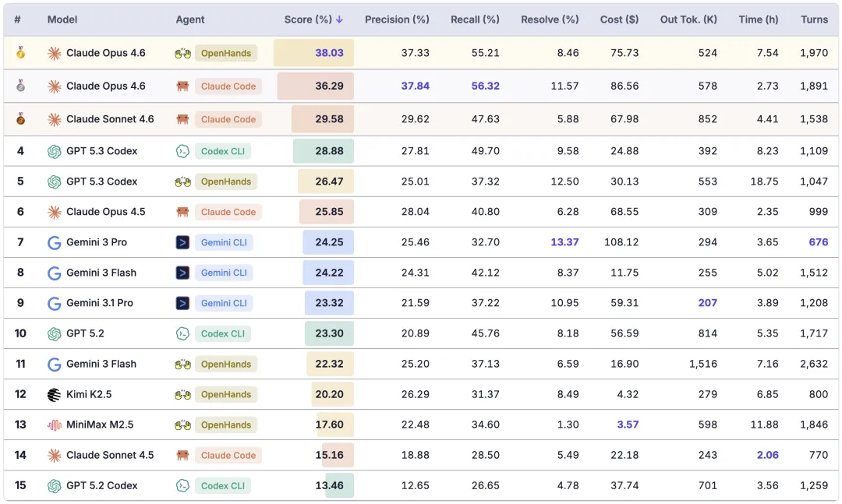Sort table by Precision (%) header
Viewport: 842px width, 504px height.
pos(397,19)
